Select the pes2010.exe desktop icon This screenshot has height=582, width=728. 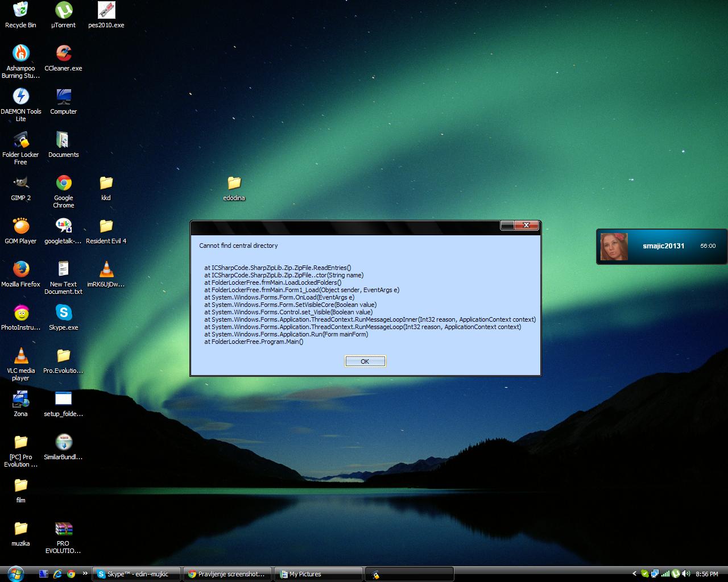[x=106, y=15]
